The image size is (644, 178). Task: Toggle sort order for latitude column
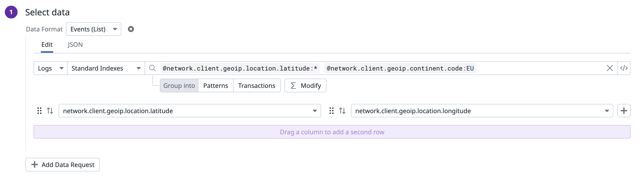pyautogui.click(x=50, y=111)
